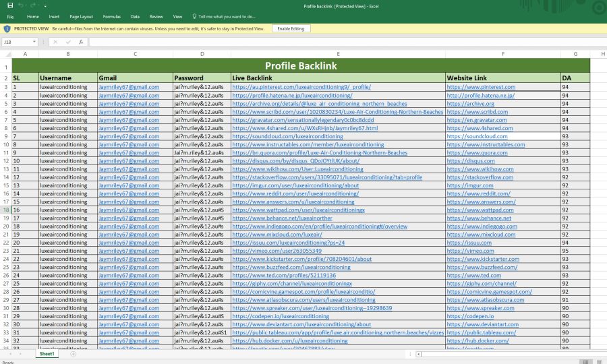Image resolution: width=607 pixels, height=364 pixels.
Task: Open the profile.hatena.ne.jp/luxeairconditioning live backlink
Action: tap(292, 95)
